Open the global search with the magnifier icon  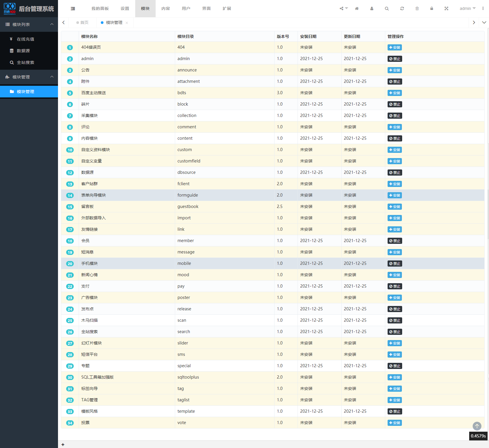pyautogui.click(x=387, y=8)
